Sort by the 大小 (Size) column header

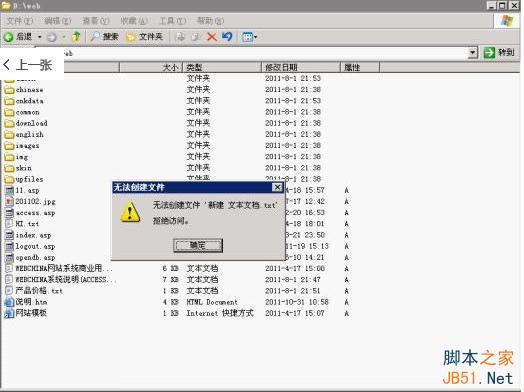151,68
